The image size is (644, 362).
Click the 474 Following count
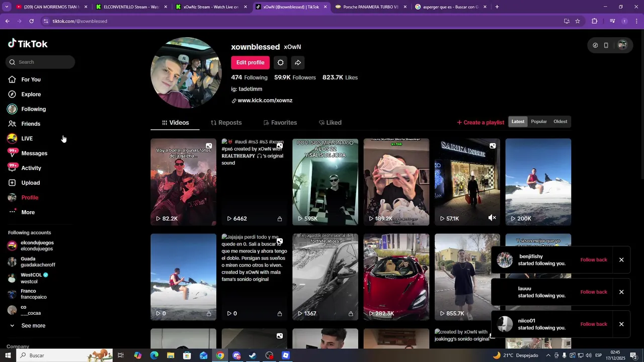click(x=249, y=77)
